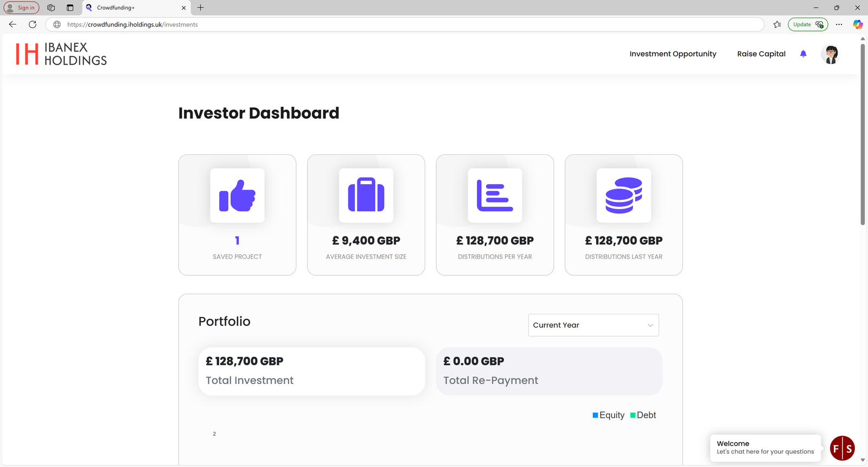Screen dimensions: 868x467
Task: Expand the Current Year dropdown
Action: coord(593,325)
